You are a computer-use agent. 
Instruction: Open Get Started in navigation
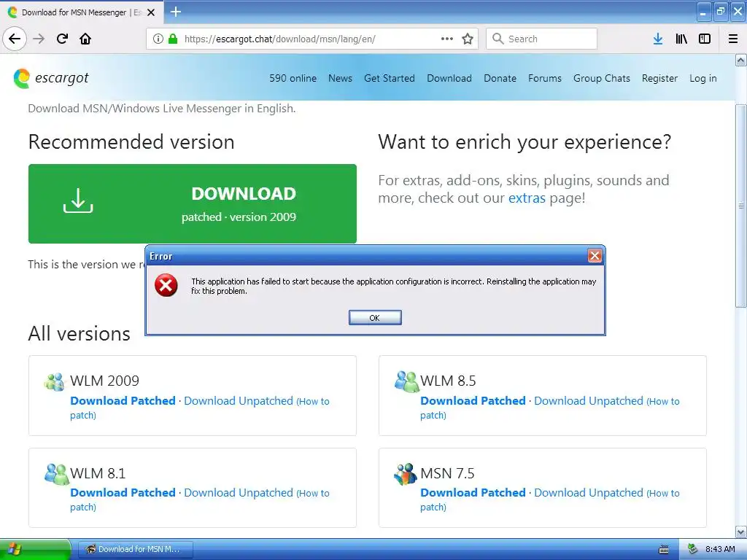390,78
